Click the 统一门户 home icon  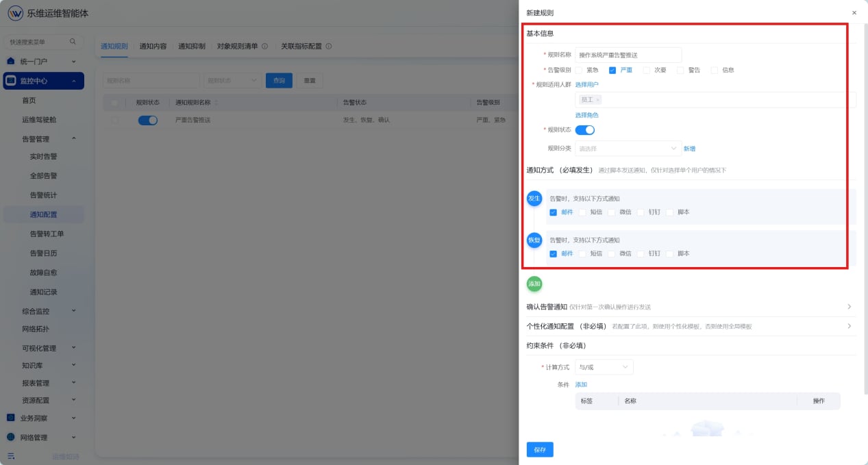coord(10,61)
